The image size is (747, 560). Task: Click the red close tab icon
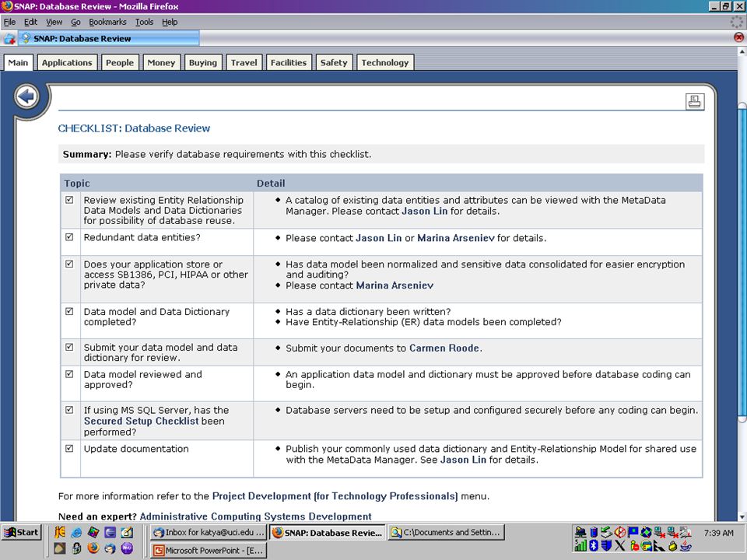(738, 37)
